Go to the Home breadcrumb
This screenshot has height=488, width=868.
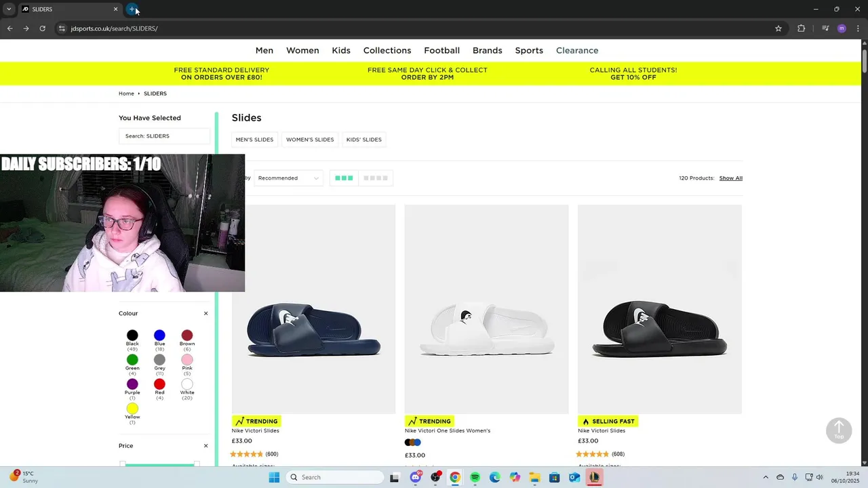pyautogui.click(x=126, y=94)
